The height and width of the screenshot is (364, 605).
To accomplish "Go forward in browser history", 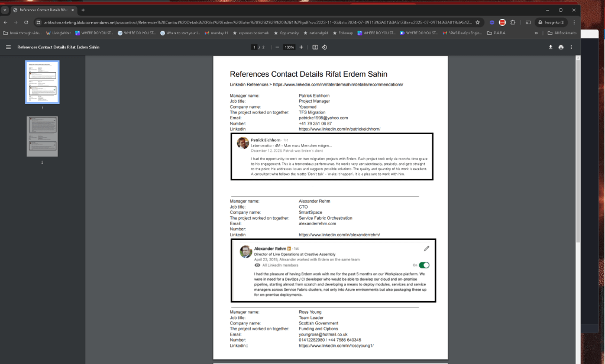I will [16, 22].
